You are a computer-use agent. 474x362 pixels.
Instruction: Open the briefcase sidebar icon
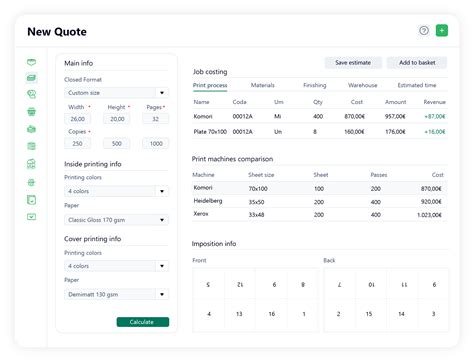tap(31, 129)
